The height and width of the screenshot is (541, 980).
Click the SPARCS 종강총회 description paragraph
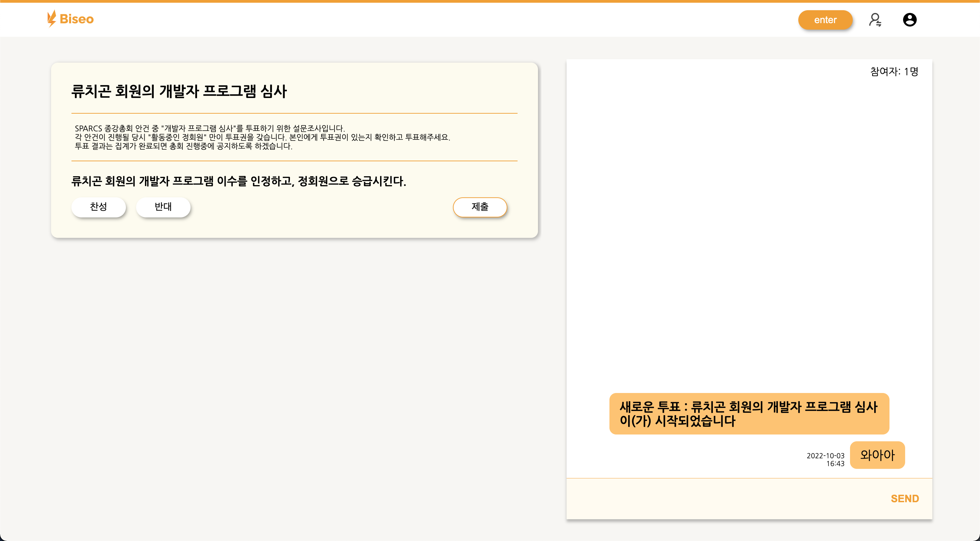tap(262, 137)
